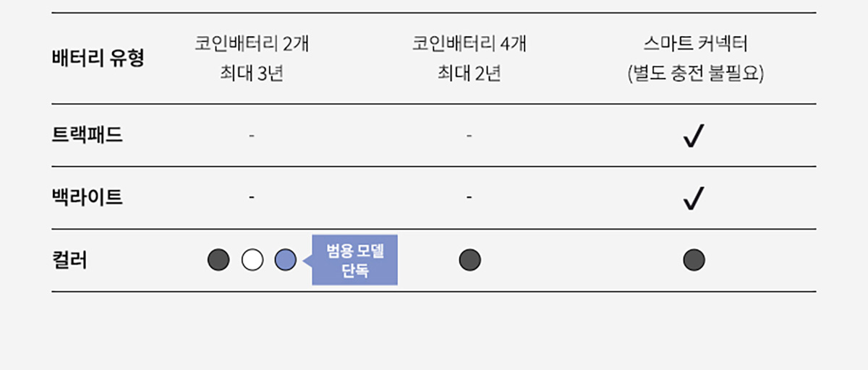Image resolution: width=868 pixels, height=370 pixels.
Task: Select the white color swatch
Action: (252, 259)
